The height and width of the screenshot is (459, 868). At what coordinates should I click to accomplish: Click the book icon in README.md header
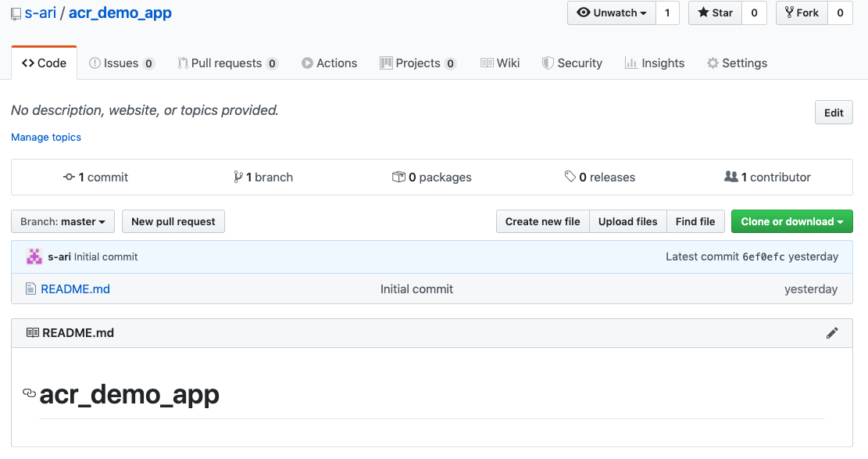(x=33, y=332)
